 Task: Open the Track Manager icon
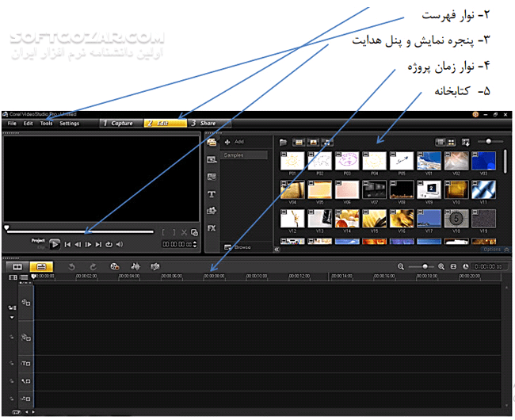(24, 277)
